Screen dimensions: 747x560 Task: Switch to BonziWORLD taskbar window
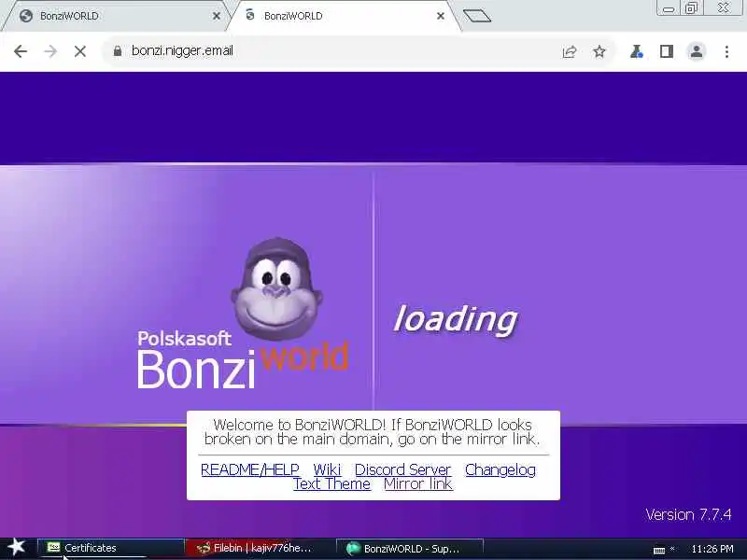(410, 548)
